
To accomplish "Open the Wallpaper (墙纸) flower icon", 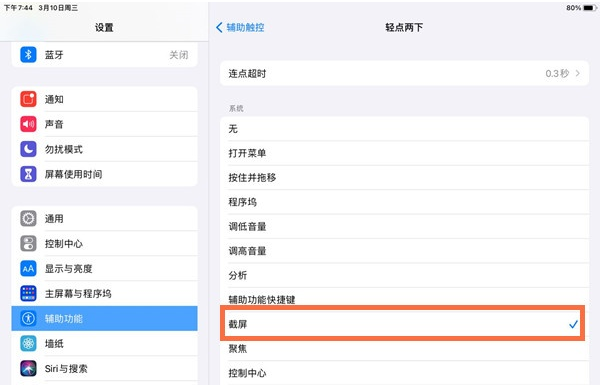I will coord(28,343).
